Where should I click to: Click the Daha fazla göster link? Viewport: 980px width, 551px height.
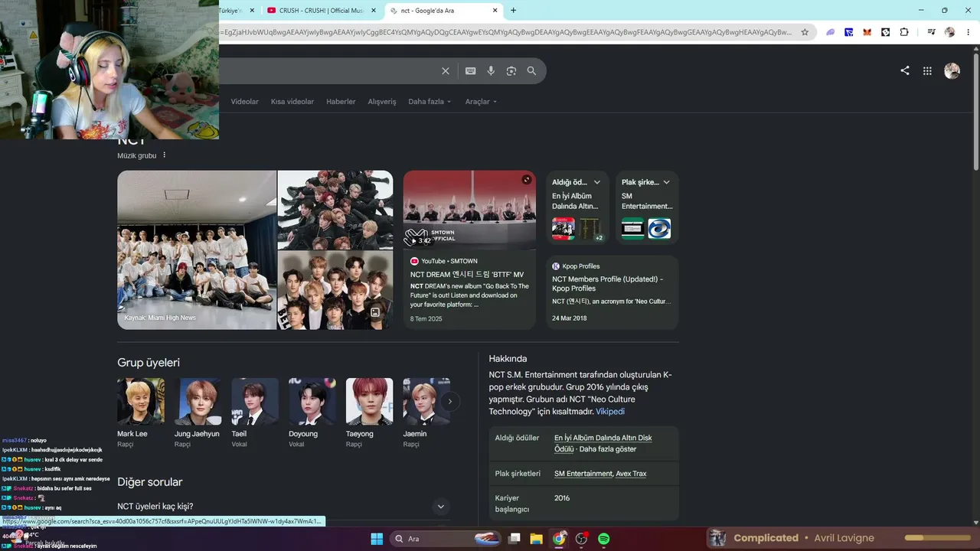608,449
